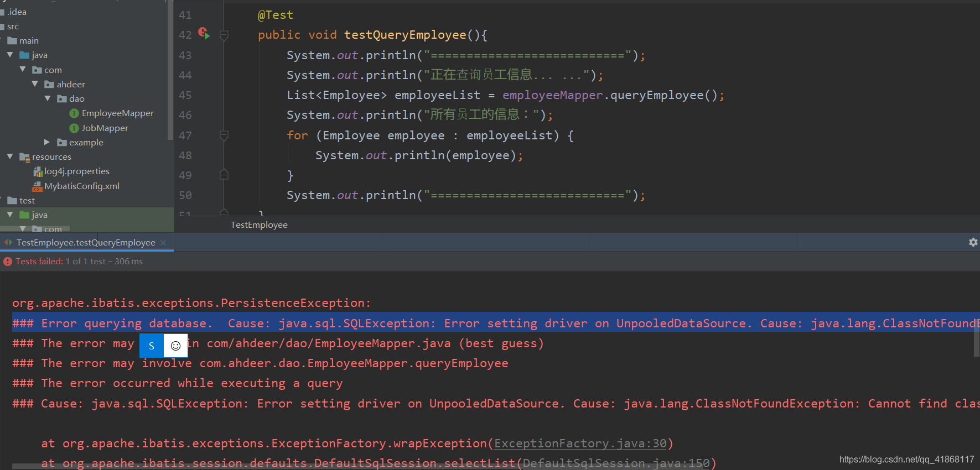Click the JobMapper interface icon

[x=74, y=128]
